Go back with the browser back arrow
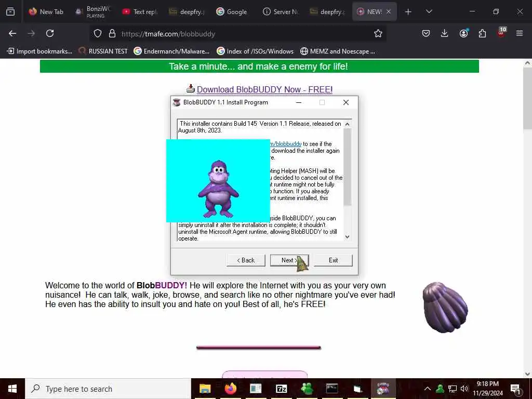532x399 pixels. tap(12, 34)
